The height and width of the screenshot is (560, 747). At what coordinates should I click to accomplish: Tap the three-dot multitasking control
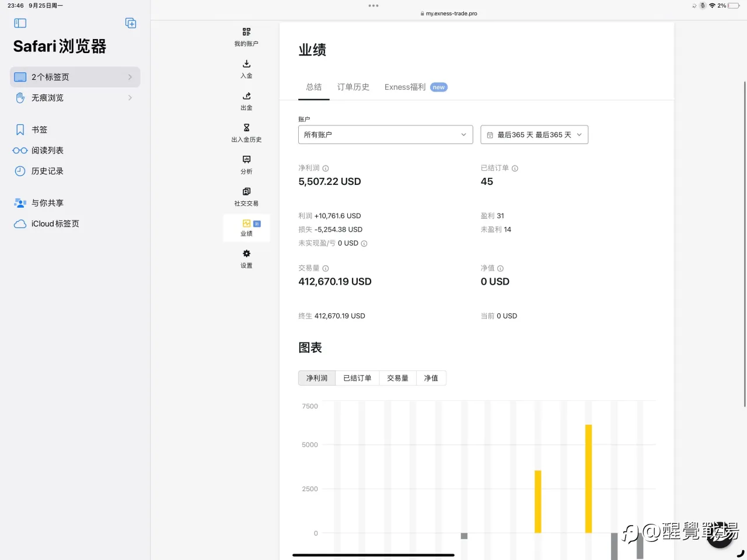tap(373, 6)
